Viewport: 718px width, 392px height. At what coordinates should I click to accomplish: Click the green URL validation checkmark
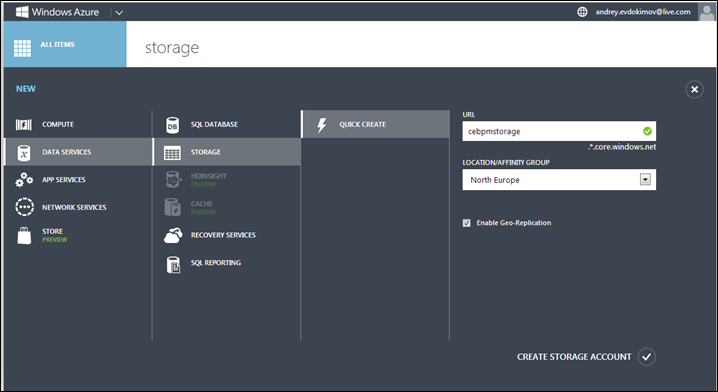[x=647, y=131]
